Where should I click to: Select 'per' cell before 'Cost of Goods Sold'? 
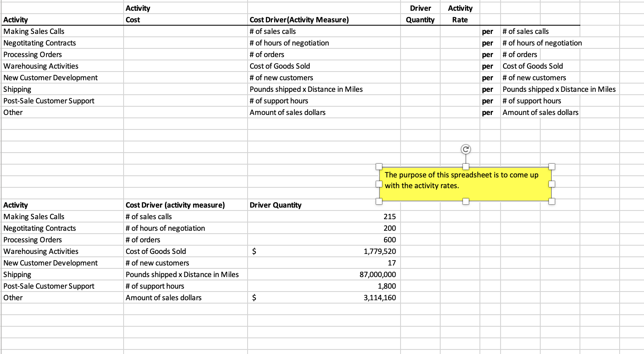tap(490, 66)
